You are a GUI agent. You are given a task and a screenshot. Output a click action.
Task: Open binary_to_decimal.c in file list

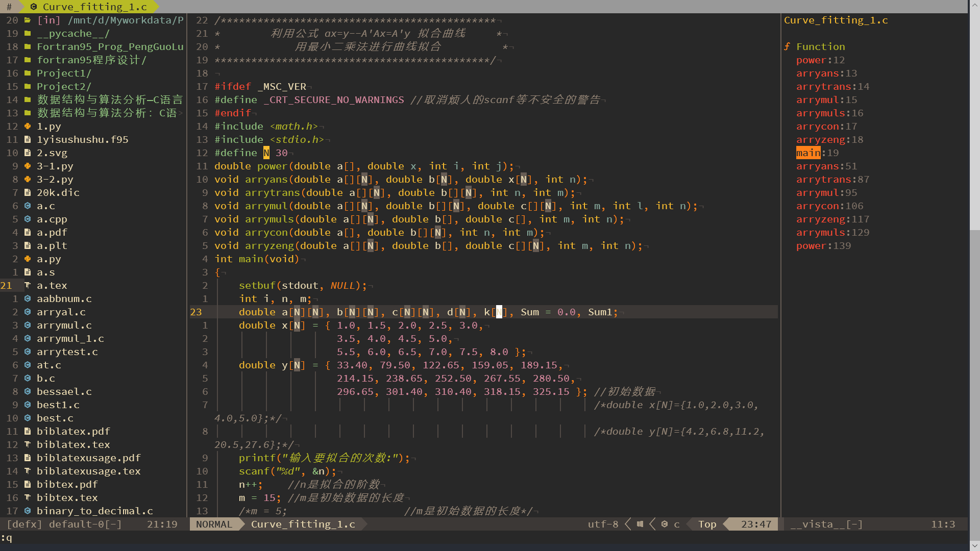(95, 511)
